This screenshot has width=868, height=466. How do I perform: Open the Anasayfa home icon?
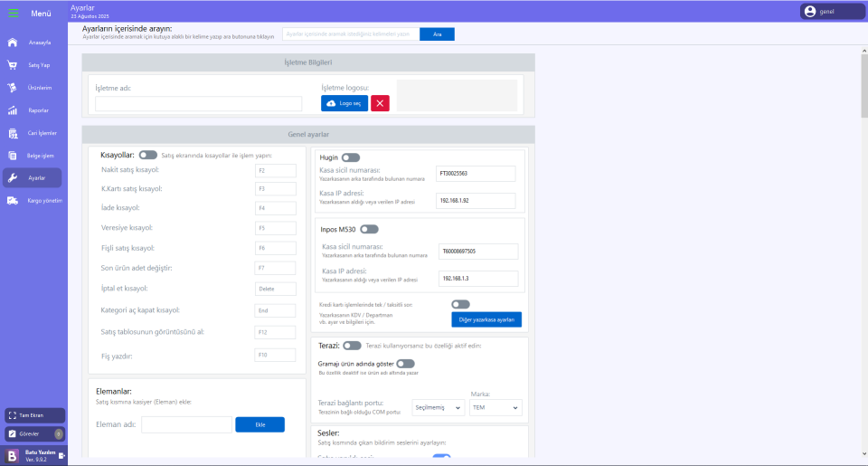coord(13,43)
